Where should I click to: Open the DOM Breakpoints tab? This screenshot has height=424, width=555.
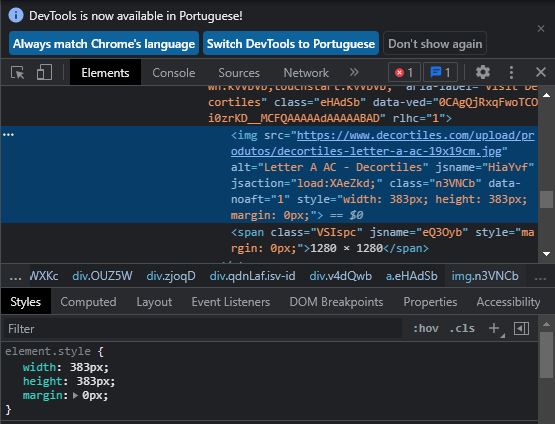tap(336, 302)
